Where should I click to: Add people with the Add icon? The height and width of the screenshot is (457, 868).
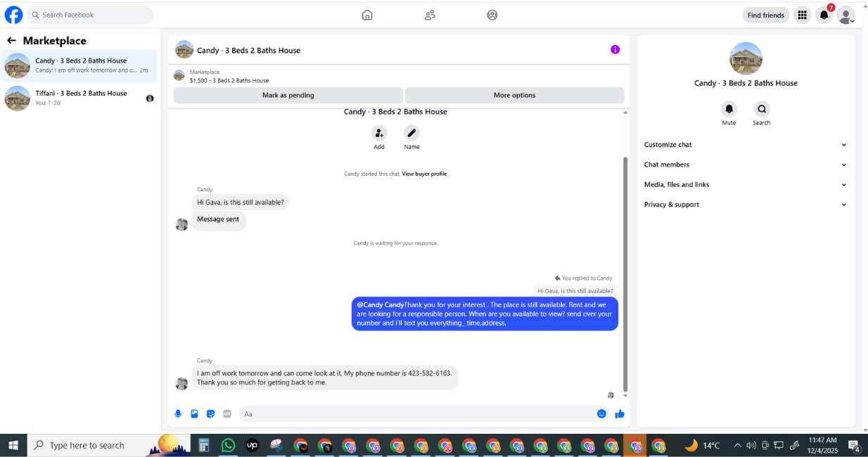(379, 133)
